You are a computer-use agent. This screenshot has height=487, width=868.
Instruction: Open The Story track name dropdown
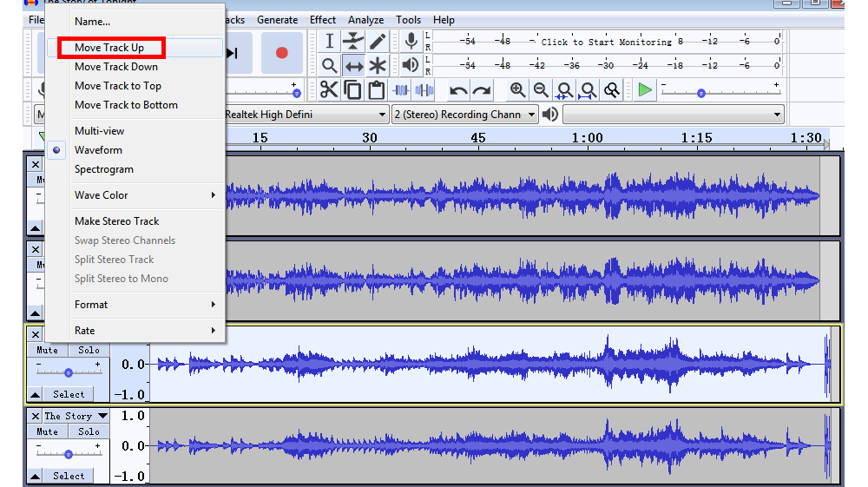click(x=76, y=416)
